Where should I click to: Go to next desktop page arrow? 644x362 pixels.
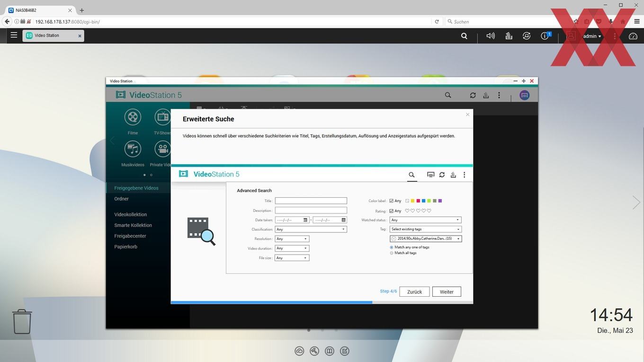pos(636,203)
